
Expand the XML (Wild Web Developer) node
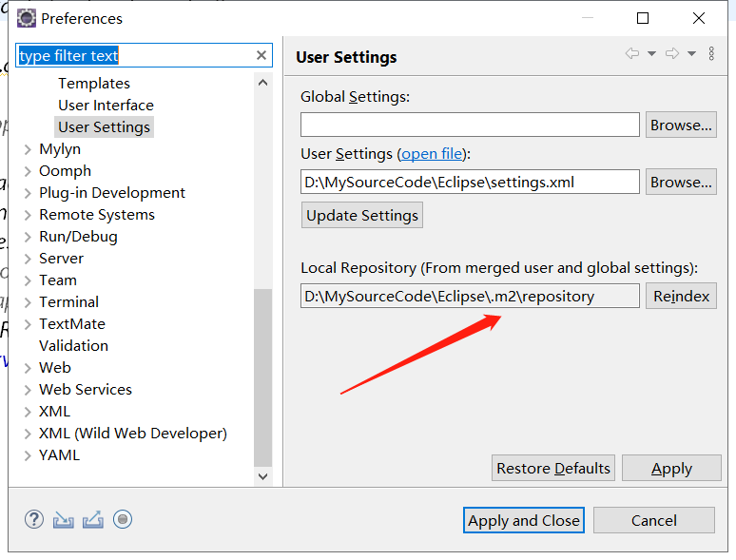[x=28, y=434]
